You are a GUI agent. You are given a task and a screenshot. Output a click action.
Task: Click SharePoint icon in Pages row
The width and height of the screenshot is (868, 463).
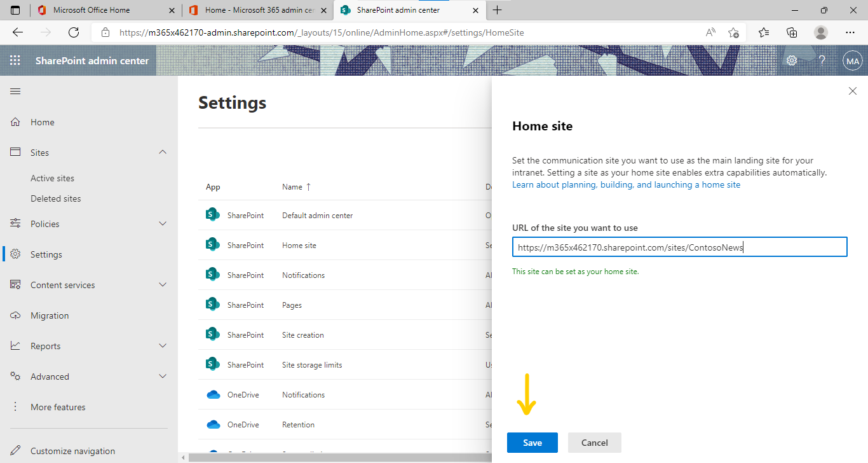coord(213,305)
